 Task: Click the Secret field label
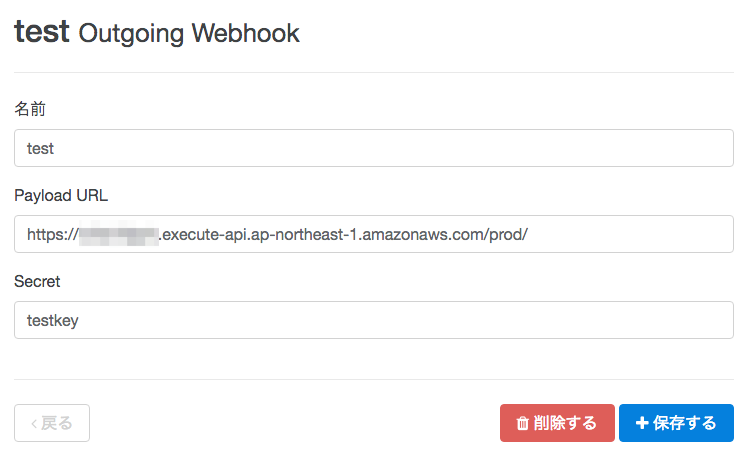coord(37,281)
